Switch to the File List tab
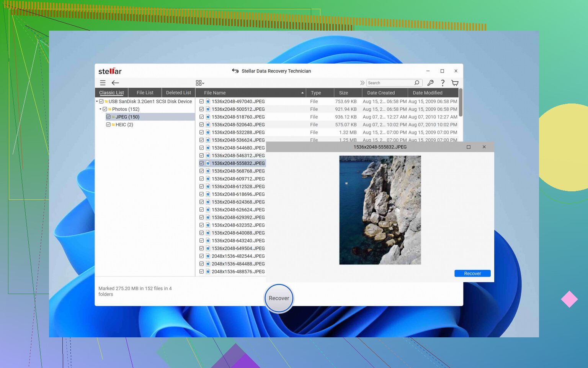 [x=145, y=93]
